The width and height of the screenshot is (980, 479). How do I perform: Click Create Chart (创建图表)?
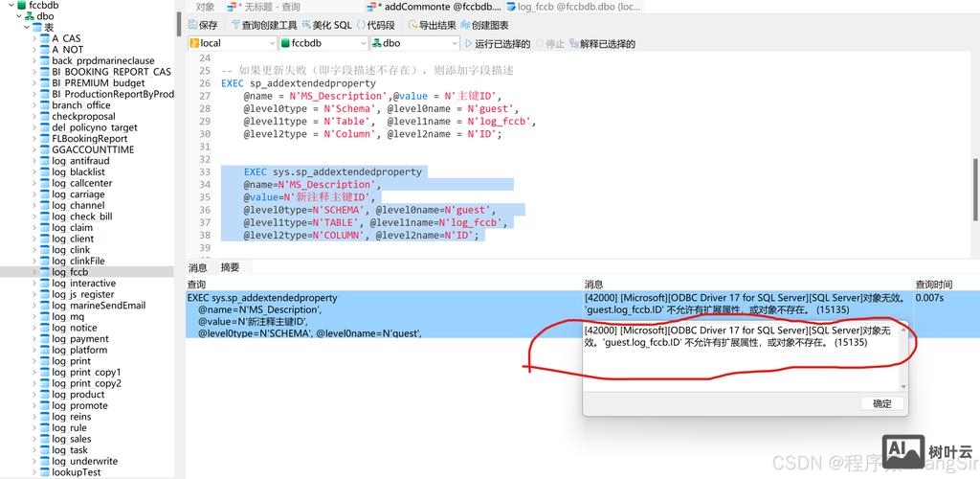point(484,25)
